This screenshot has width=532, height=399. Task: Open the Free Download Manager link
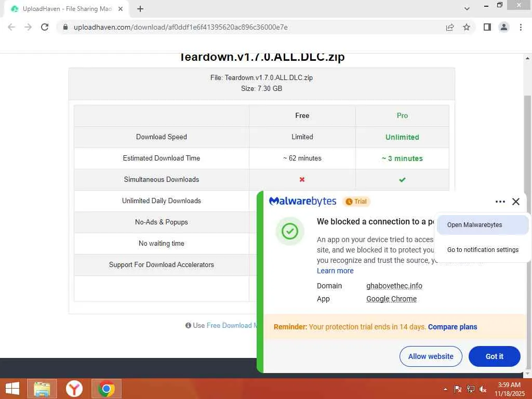pyautogui.click(x=232, y=325)
